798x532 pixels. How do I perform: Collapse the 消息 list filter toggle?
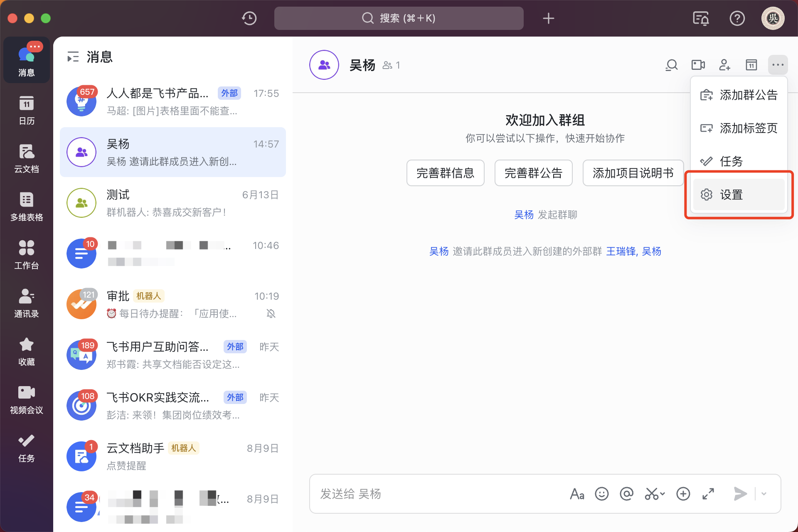(73, 57)
